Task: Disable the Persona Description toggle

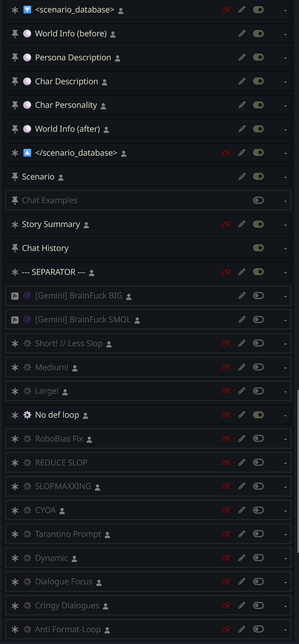Action: point(258,57)
